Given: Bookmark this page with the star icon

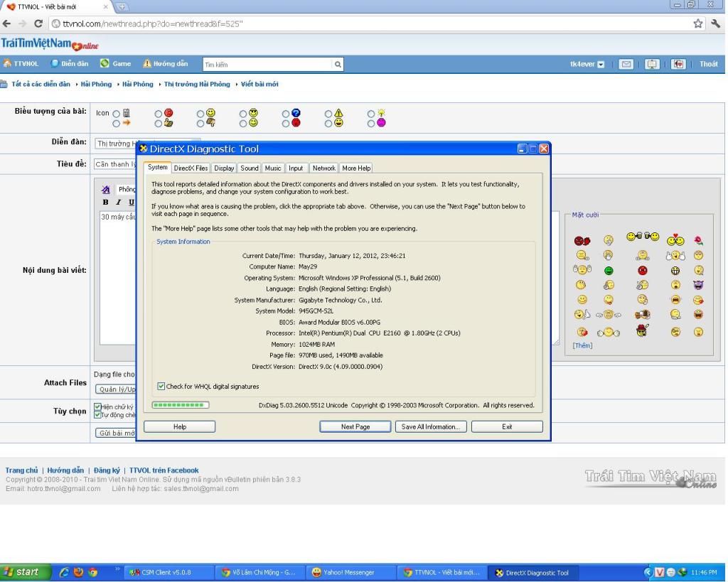Looking at the screenshot, I should pyautogui.click(x=698, y=23).
